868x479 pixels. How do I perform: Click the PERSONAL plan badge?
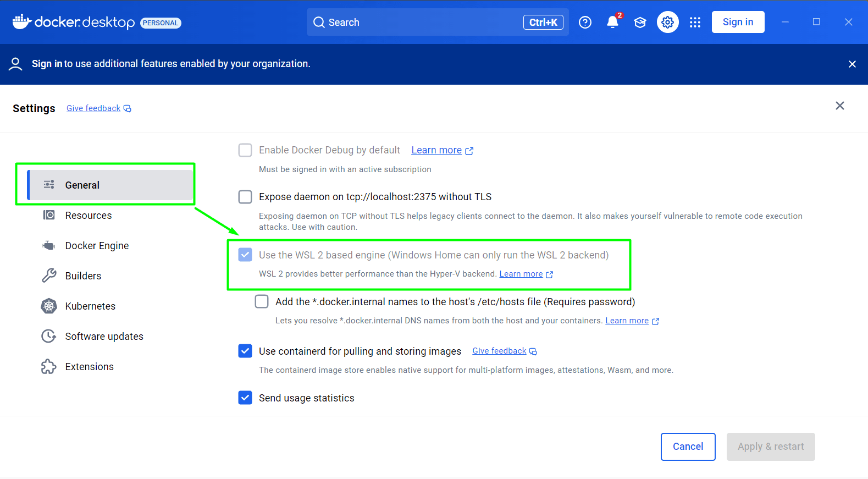[x=161, y=23]
